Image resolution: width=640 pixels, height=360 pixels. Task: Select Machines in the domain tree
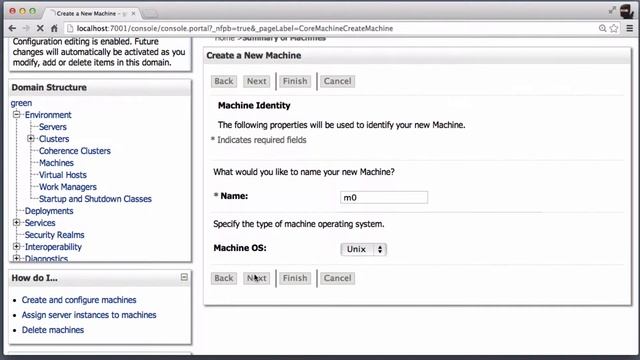[56, 163]
